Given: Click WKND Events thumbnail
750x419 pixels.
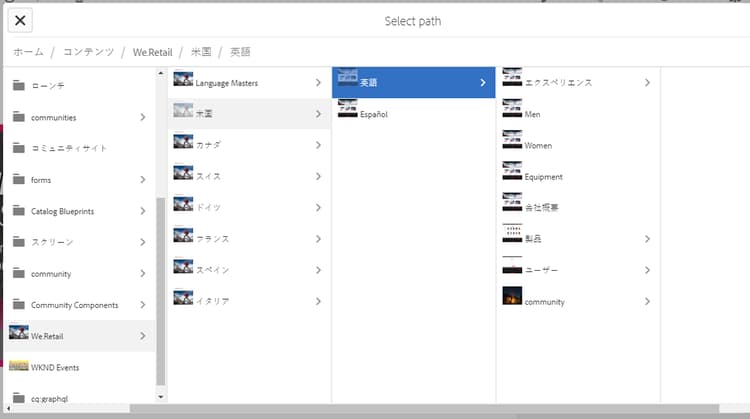Looking at the screenshot, I should coord(19,366).
